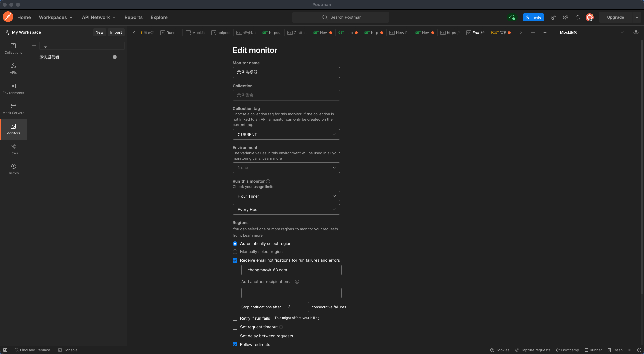Switch to the apipost tab
Screen dimensions: 644x354
pos(221,33)
